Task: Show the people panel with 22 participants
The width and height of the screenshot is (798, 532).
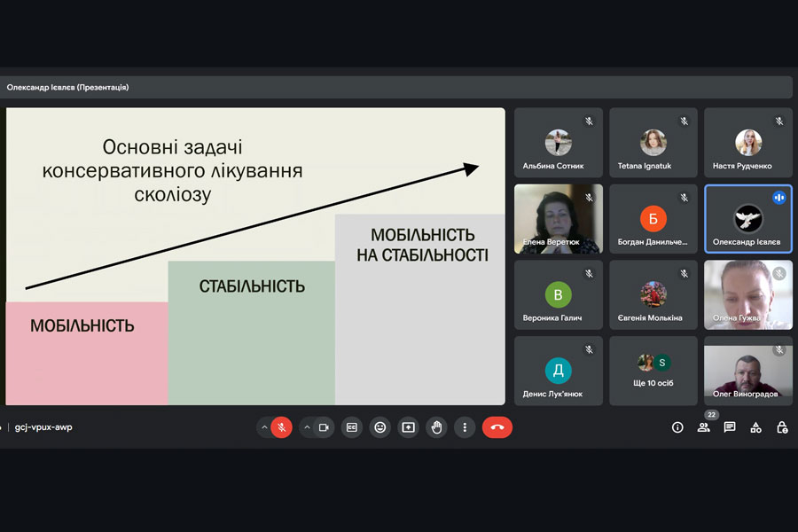Action: 704,427
